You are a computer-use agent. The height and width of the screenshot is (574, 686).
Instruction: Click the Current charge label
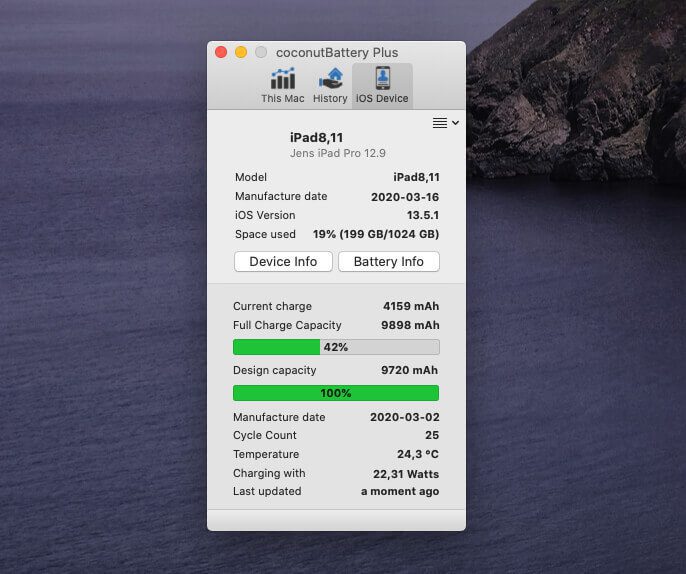coord(272,306)
